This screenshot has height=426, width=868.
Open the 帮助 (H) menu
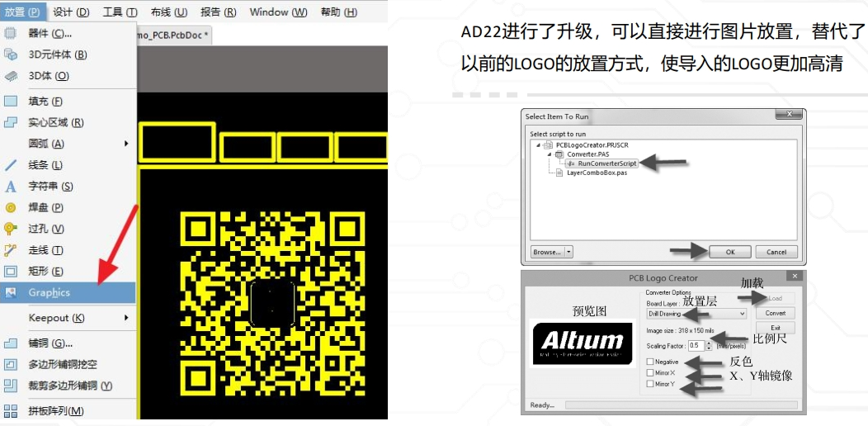[339, 12]
